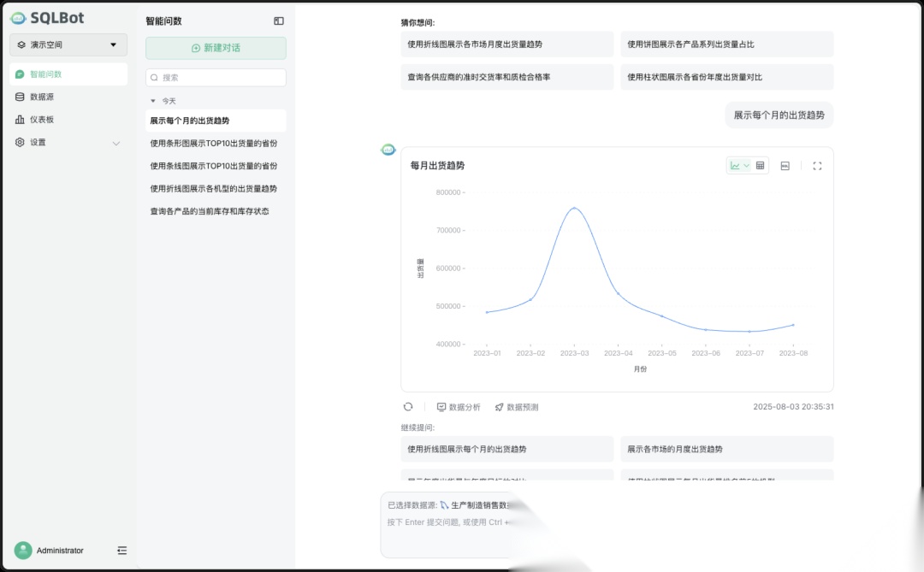The image size is (924, 572).
Task: Refresh the 每月出货趋势 chart result
Action: click(x=408, y=406)
